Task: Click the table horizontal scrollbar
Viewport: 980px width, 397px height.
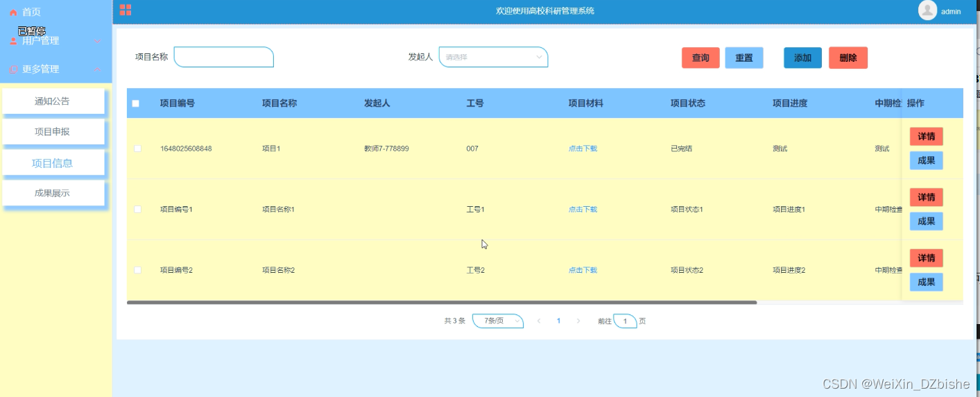Action: click(x=442, y=303)
